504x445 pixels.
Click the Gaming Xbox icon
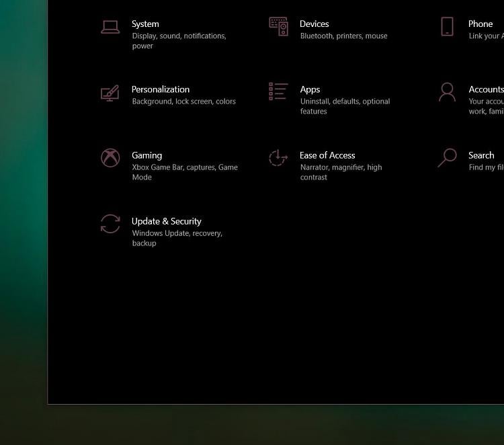(110, 158)
